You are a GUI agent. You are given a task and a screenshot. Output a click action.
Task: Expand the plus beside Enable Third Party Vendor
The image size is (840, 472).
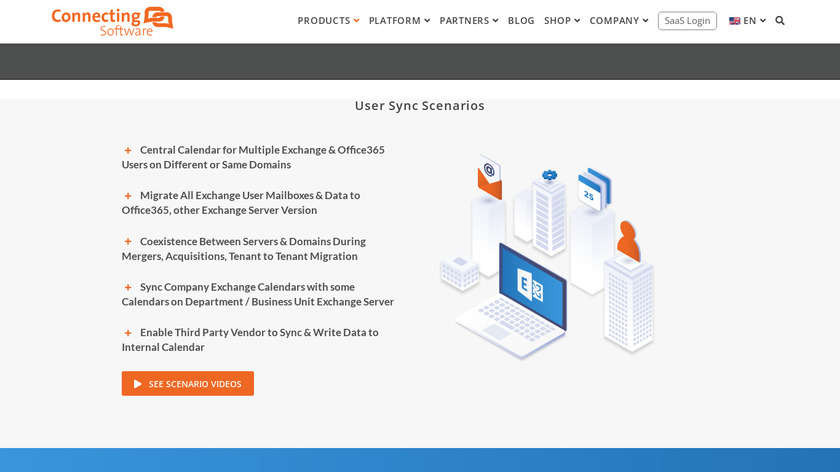pos(128,333)
